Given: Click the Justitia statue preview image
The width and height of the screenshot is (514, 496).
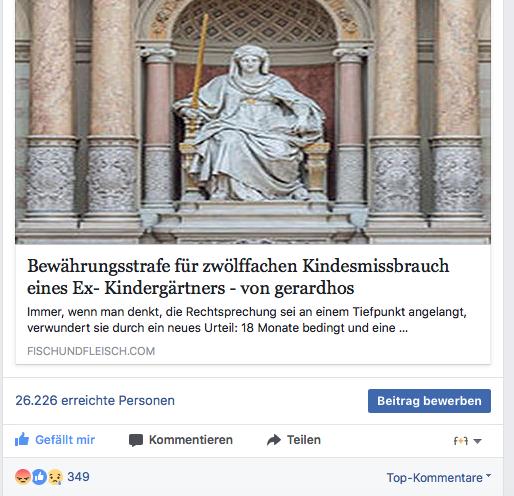Looking at the screenshot, I should (x=253, y=122).
